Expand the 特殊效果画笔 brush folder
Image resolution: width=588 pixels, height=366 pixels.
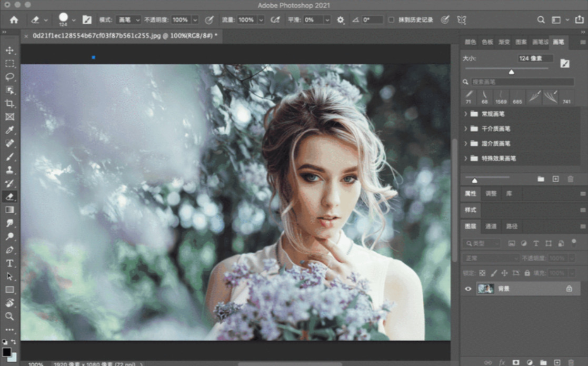coord(465,158)
